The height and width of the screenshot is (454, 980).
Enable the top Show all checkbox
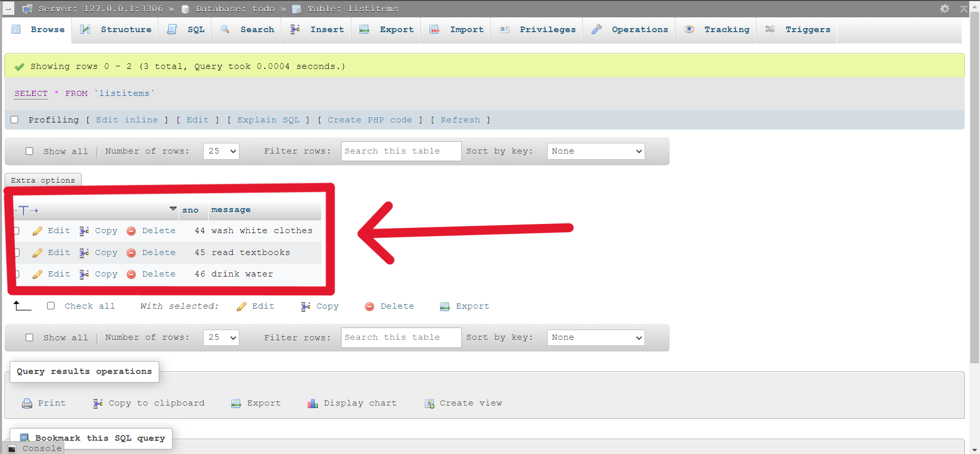(30, 151)
